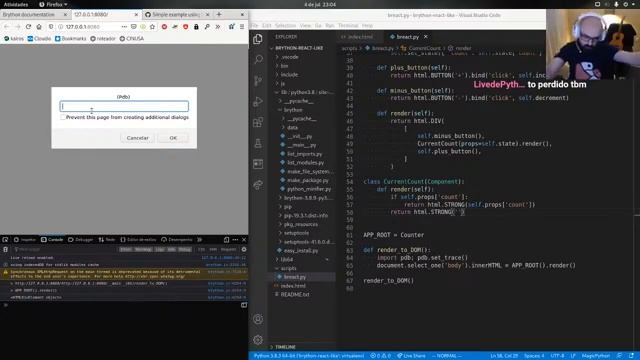The height and width of the screenshot is (360, 640).
Task: Switch to the Brython documentation tab
Action: (x=34, y=14)
